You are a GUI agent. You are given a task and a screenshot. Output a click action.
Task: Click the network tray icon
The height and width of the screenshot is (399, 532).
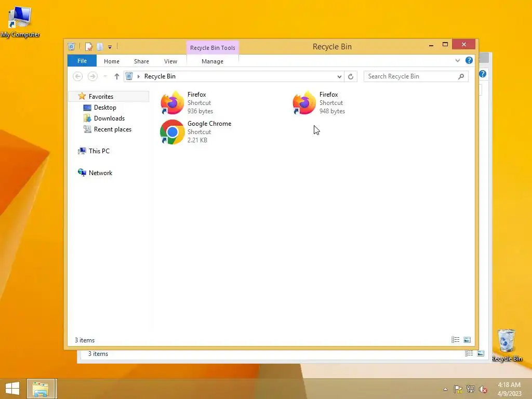pos(471,389)
